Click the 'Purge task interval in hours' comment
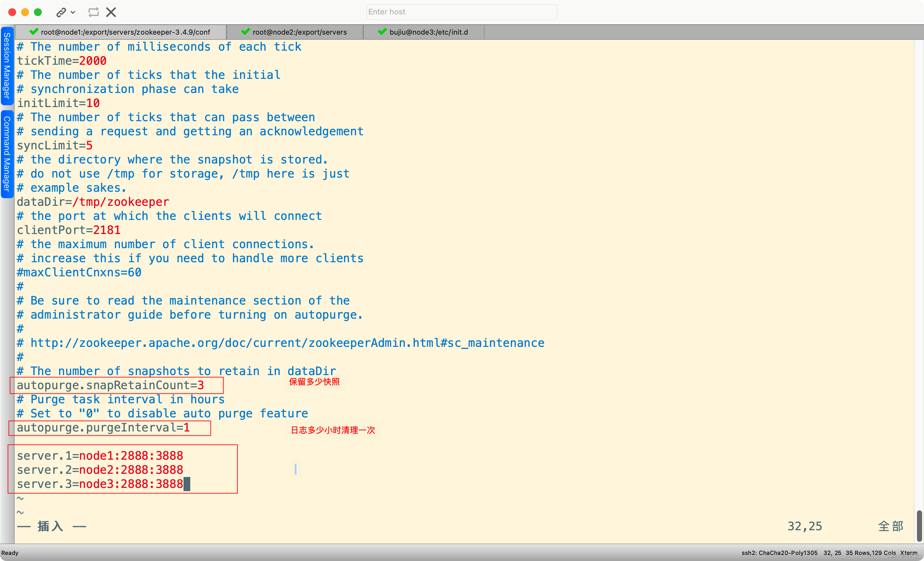This screenshot has height=561, width=924. pyautogui.click(x=121, y=399)
